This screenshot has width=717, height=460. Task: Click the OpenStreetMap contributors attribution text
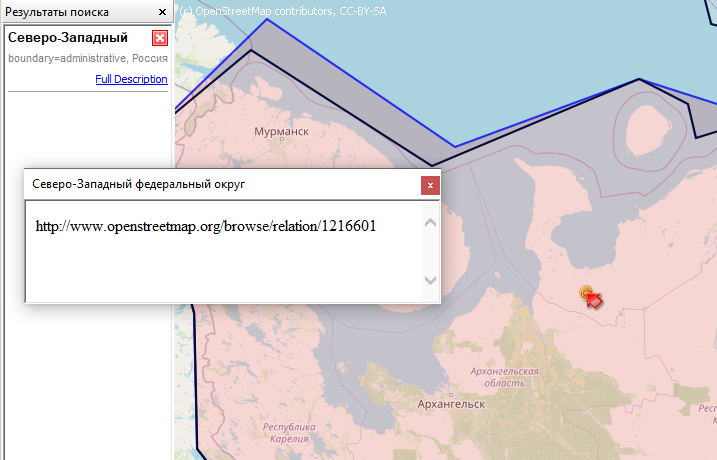coord(283,10)
